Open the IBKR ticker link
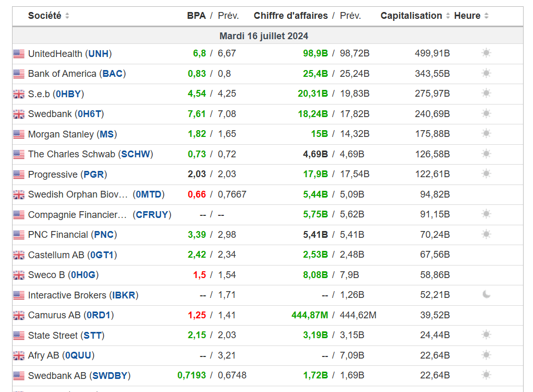Viewport: 533px width, 392px height. click(124, 295)
